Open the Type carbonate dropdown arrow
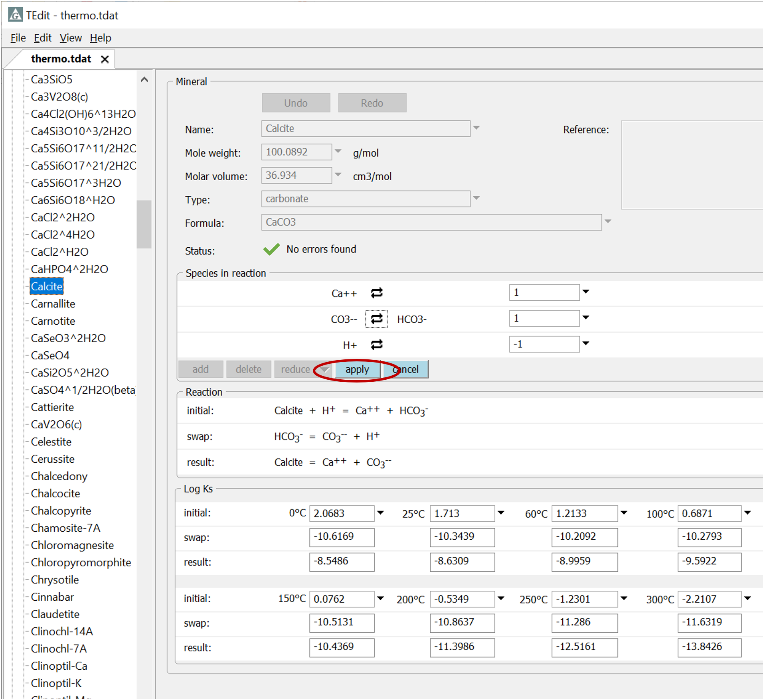This screenshot has height=700, width=763. (476, 198)
